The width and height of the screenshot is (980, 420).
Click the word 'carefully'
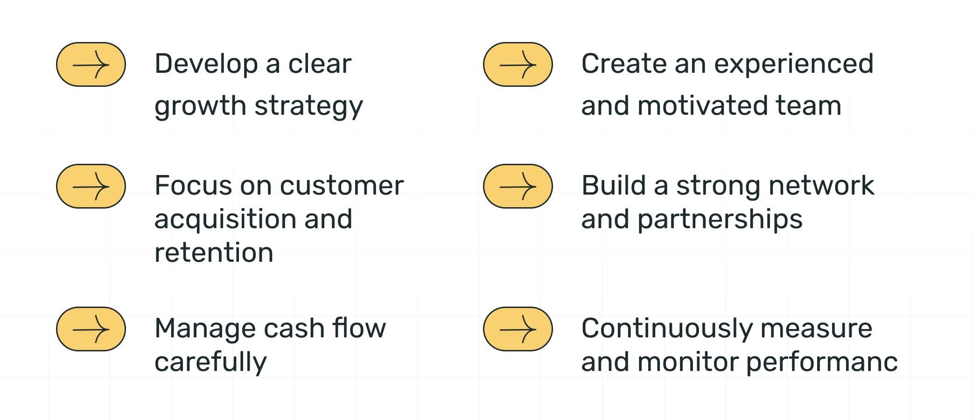[210, 362]
